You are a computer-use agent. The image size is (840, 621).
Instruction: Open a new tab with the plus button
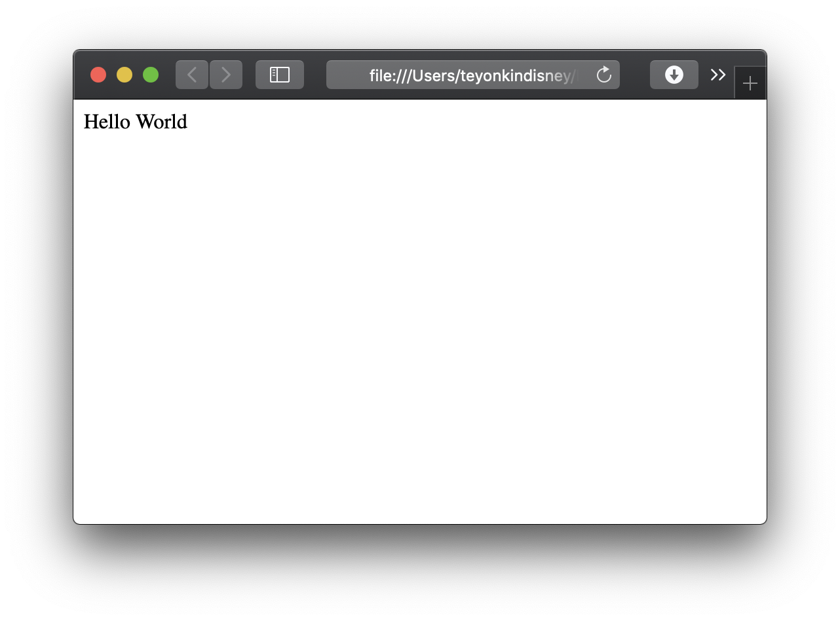[750, 83]
